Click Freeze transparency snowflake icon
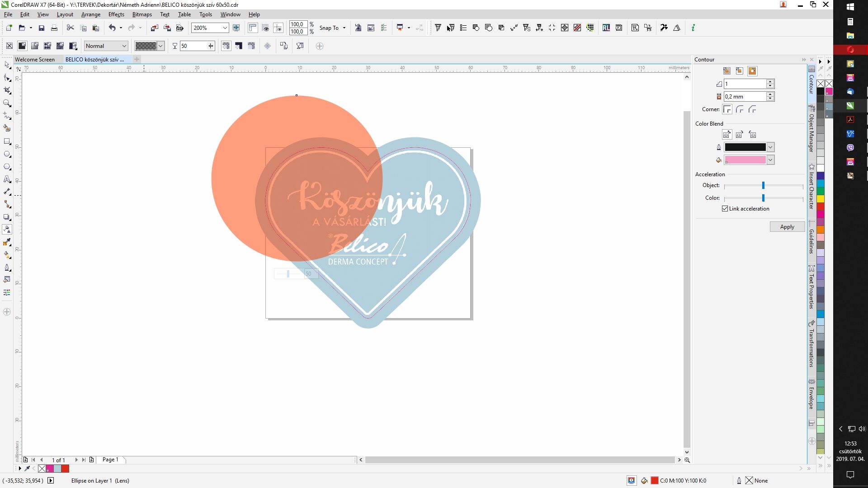 tap(268, 46)
